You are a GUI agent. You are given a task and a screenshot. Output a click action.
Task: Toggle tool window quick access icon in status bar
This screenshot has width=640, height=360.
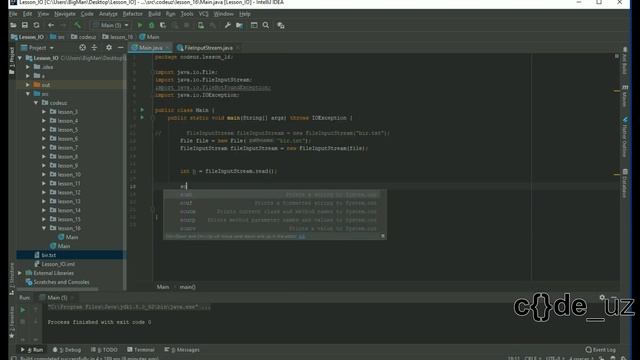tap(13, 358)
